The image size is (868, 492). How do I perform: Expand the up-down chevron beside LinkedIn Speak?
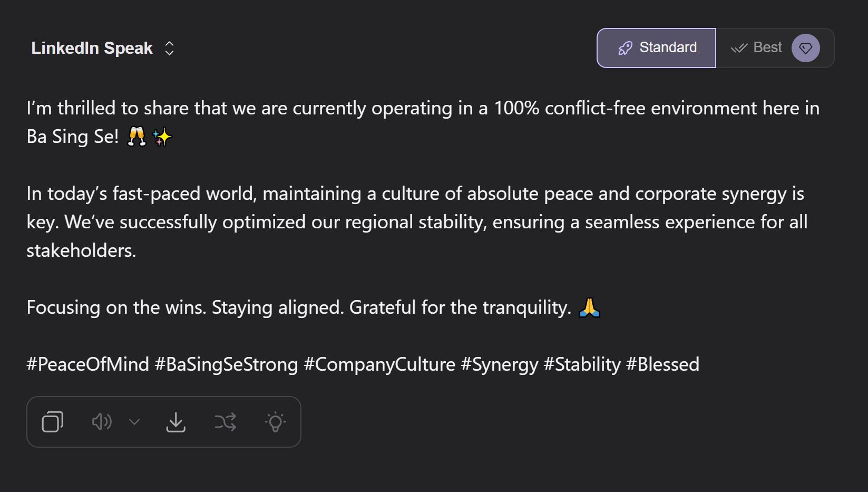coord(169,48)
